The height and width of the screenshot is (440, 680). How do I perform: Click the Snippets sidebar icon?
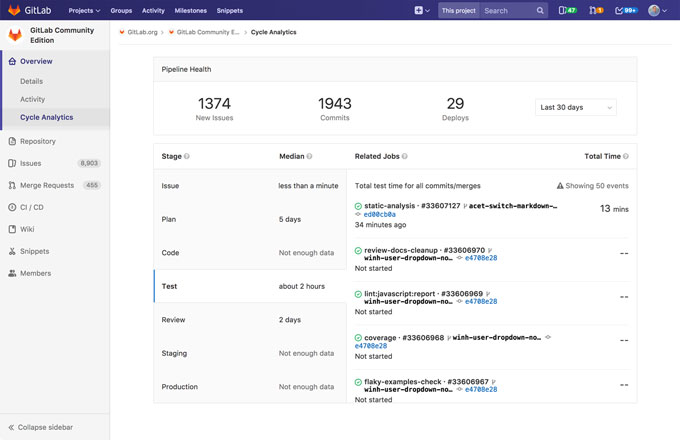click(x=12, y=251)
